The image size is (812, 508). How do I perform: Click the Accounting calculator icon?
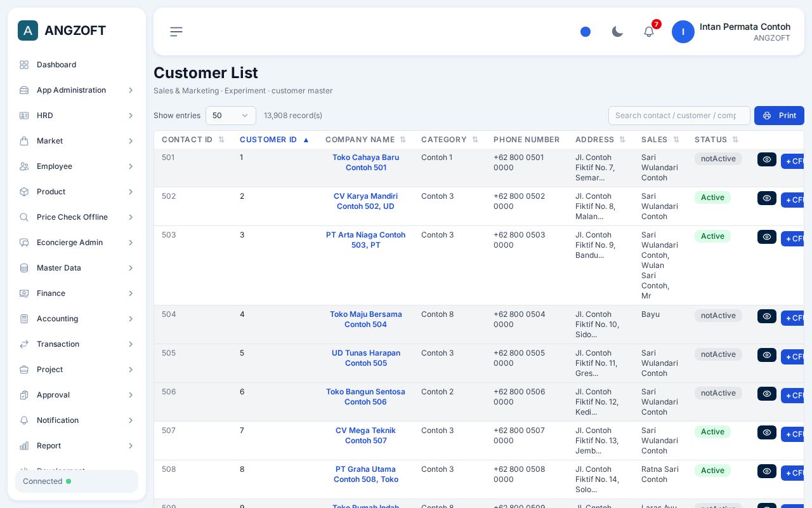click(x=24, y=319)
